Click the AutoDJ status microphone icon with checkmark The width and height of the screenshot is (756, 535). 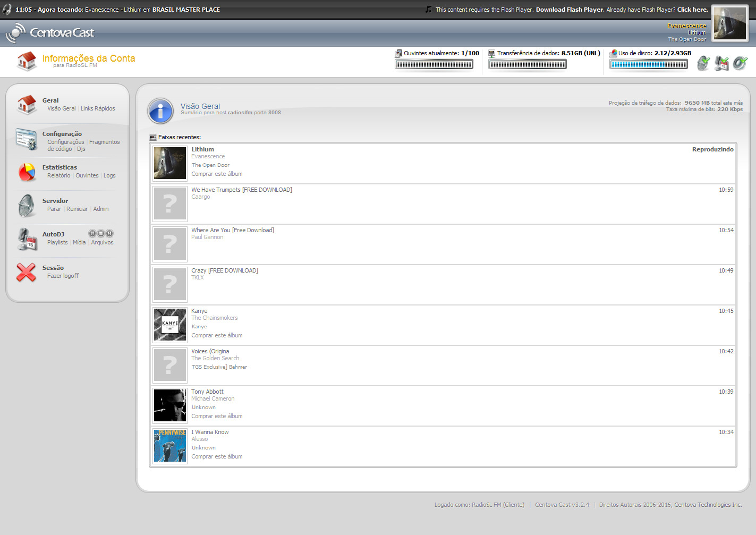pyautogui.click(x=721, y=63)
